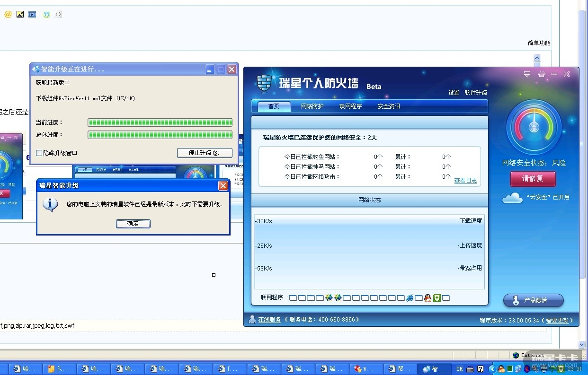Select the green shield program icon
This screenshot has height=375, width=588.
click(x=437, y=298)
